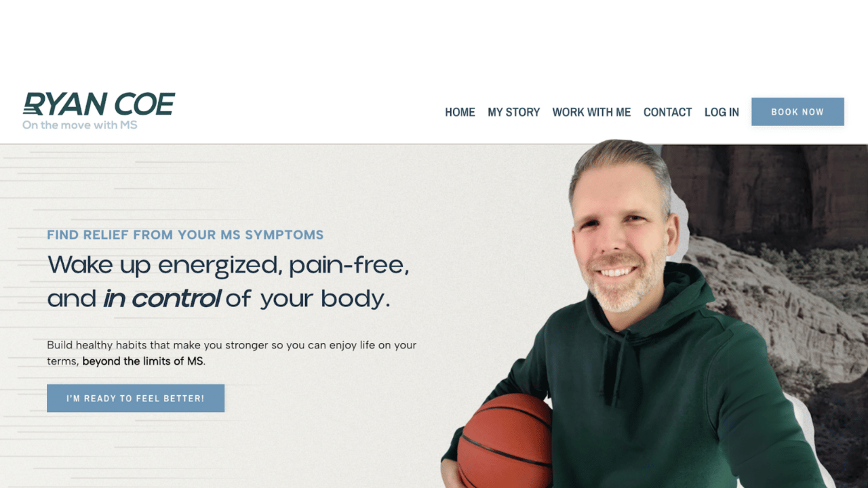Click the BOOK NOW button

[797, 112]
